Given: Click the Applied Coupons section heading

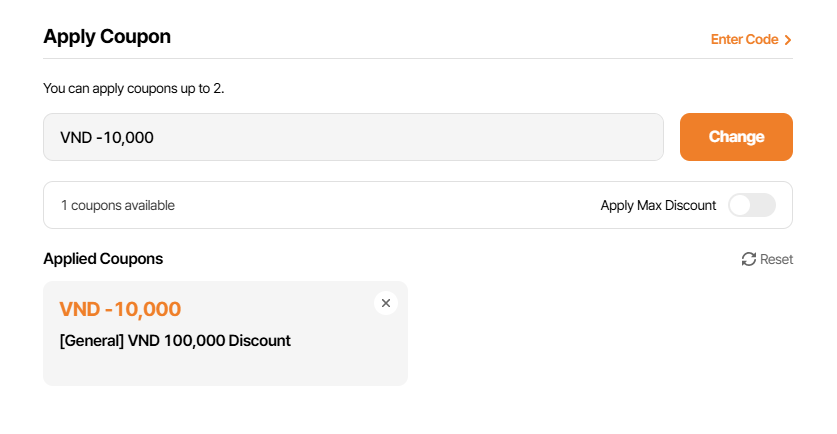Looking at the screenshot, I should [x=103, y=259].
